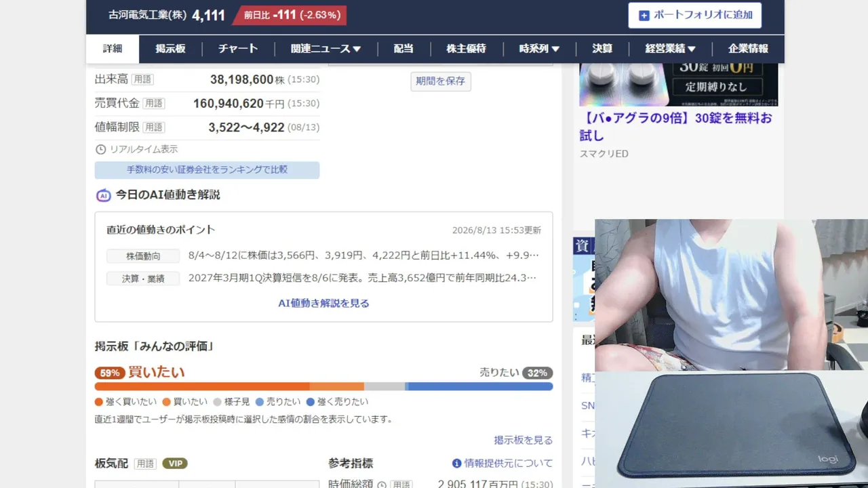
Task: Follow the 掲示板を見る link
Action: pos(524,440)
